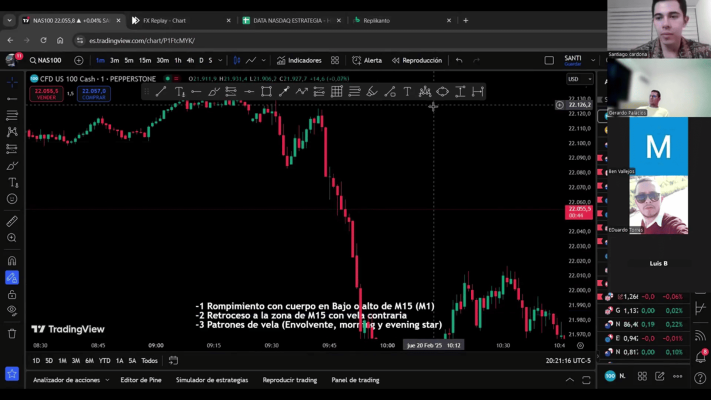This screenshot has width=711, height=400.
Task: Open the Editor de Pine tab
Action: [141, 380]
